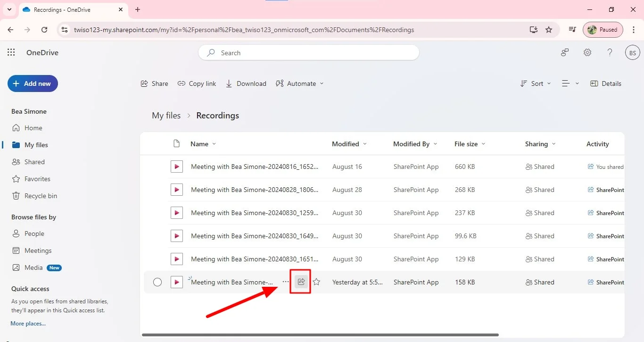This screenshot has height=342, width=644.
Task: Close the Recordings - OneDrive tab
Action: click(120, 9)
